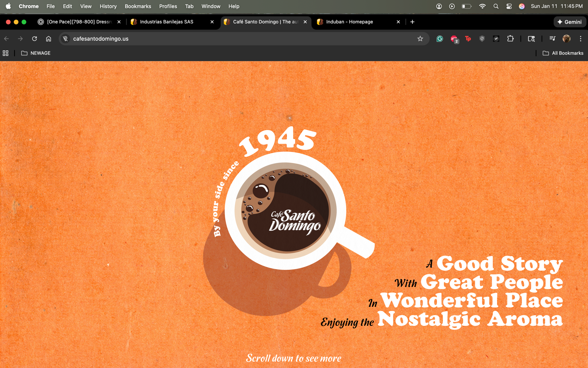Open Chrome three-dot menu
This screenshot has width=588, height=368.
click(580, 39)
